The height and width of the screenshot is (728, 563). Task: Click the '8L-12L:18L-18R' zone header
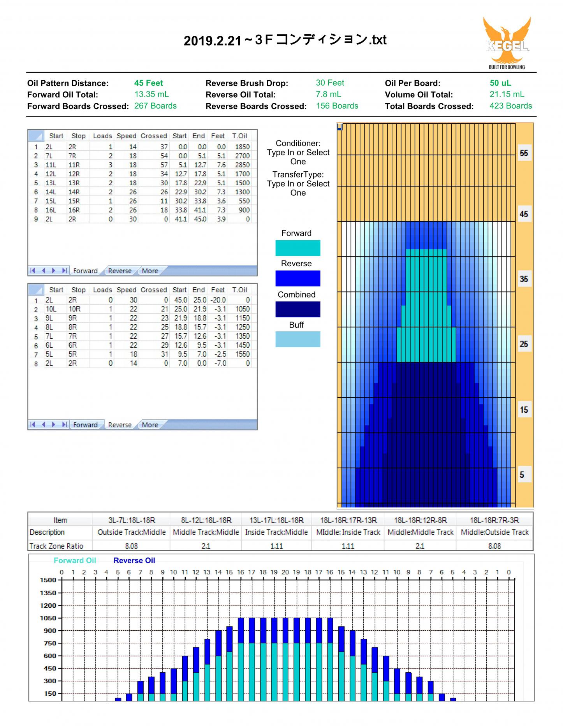[x=206, y=520]
